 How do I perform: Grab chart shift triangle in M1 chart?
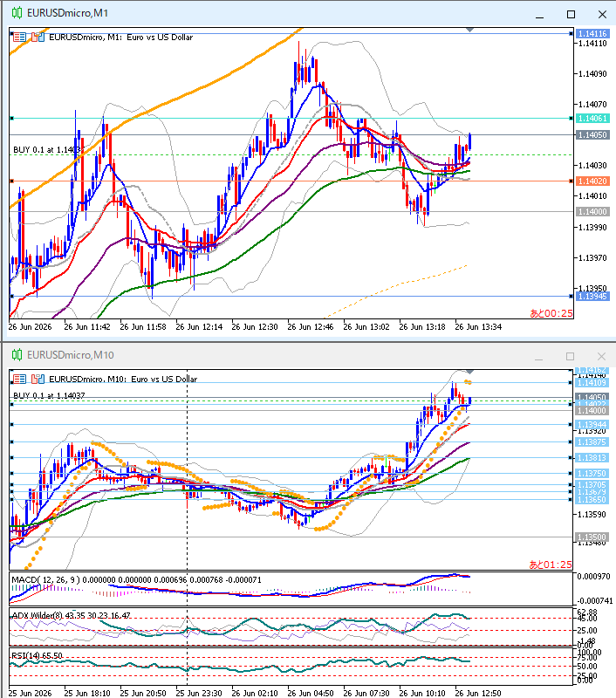[469, 30]
